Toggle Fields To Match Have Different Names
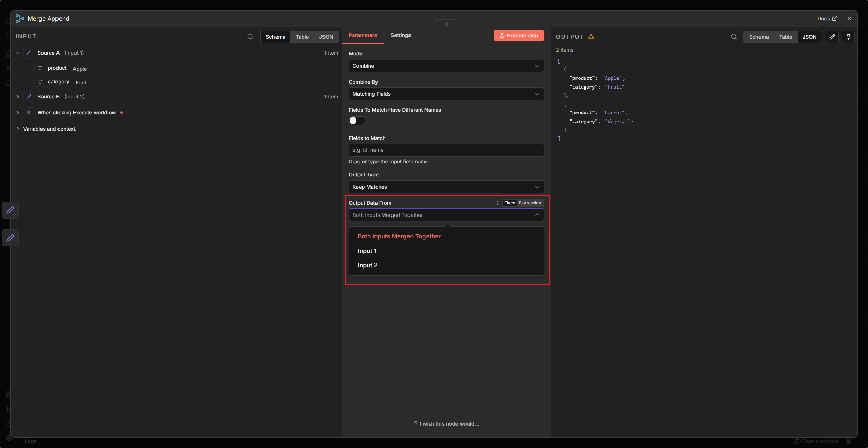Screen dimensions: 868x448 (x=357, y=121)
